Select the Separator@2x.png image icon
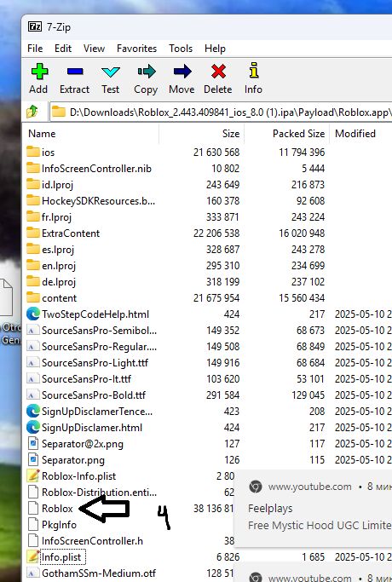Screen dimensions: 392x582 click(33, 444)
